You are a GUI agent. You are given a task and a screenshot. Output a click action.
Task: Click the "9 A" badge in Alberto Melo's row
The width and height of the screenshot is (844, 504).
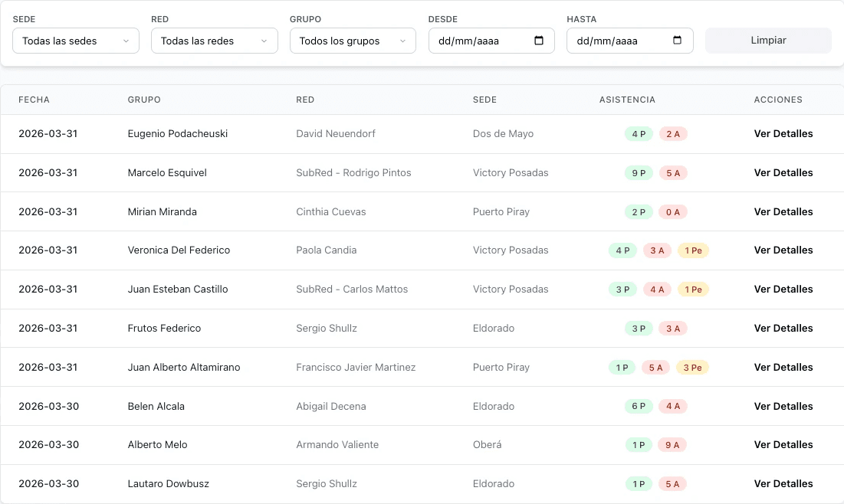(673, 444)
